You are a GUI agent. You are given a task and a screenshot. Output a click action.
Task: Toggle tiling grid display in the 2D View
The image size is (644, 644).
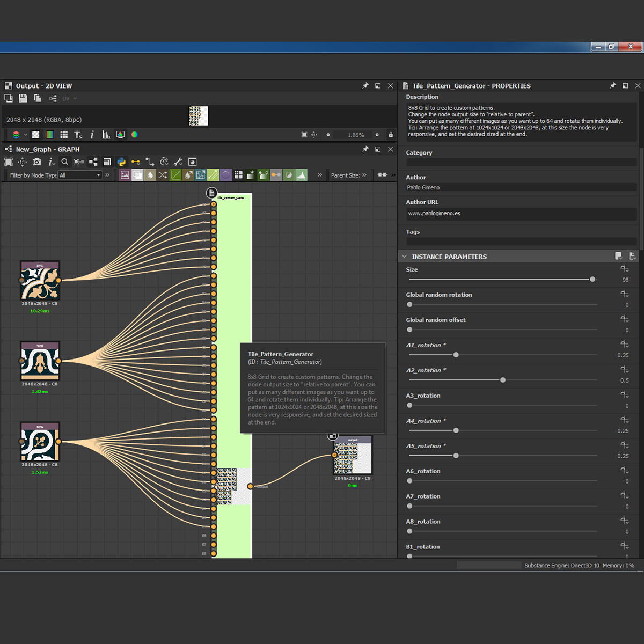coord(64,135)
